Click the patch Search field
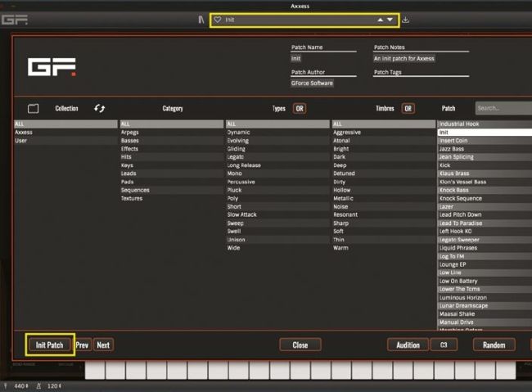Viewport: 532px width, 392px height. point(503,108)
